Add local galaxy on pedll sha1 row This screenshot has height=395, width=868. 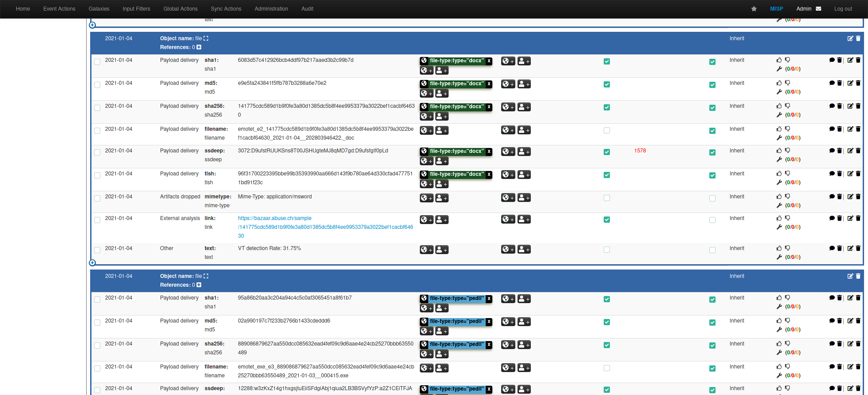point(524,299)
